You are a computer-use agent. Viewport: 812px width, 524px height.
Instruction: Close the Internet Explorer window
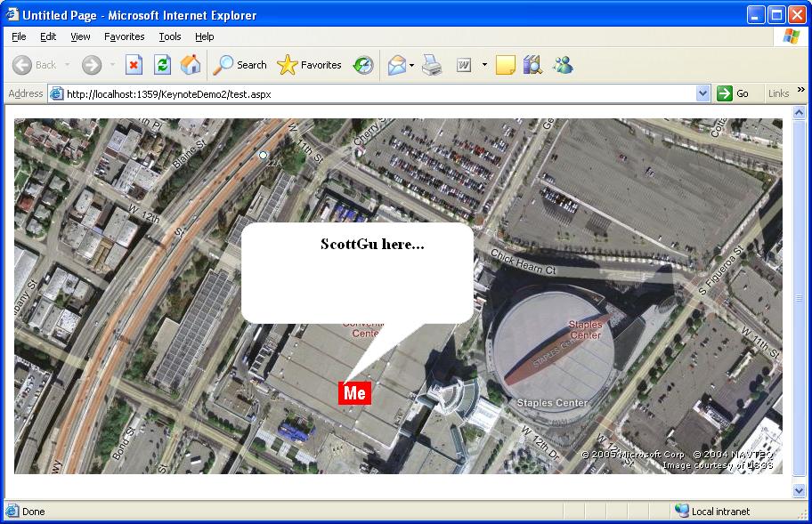pos(798,14)
